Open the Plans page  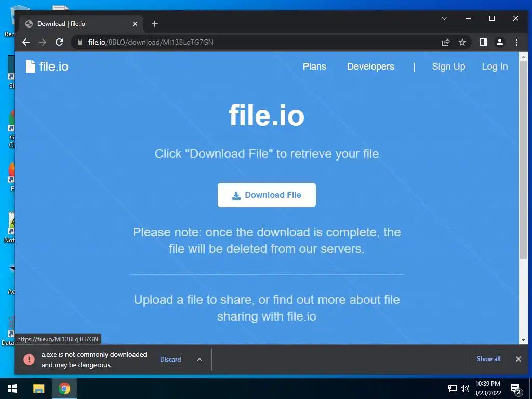tap(314, 66)
